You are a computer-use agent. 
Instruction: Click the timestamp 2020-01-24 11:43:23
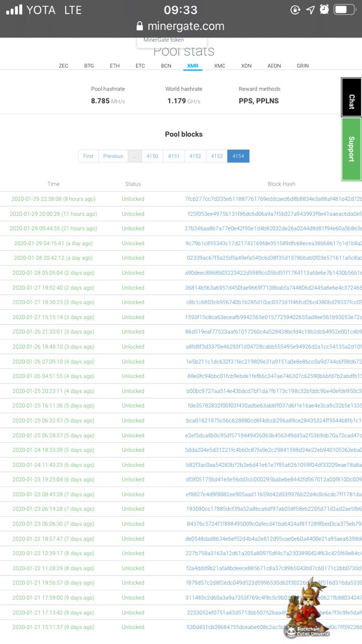(53, 465)
